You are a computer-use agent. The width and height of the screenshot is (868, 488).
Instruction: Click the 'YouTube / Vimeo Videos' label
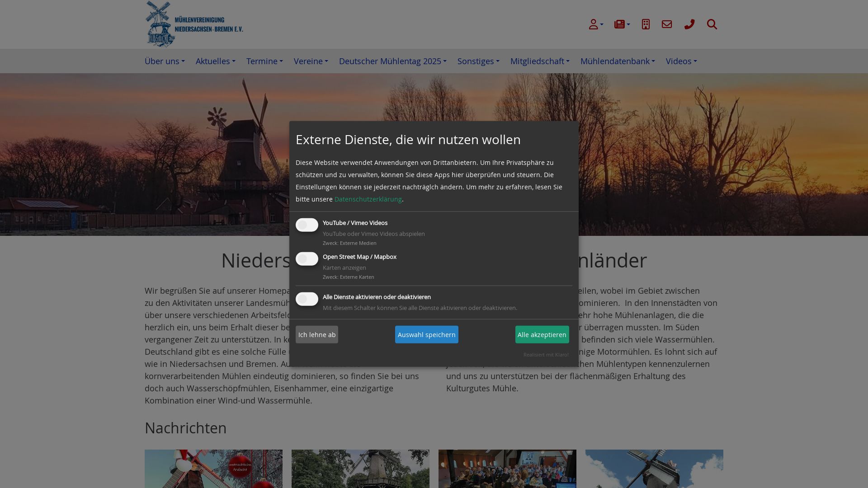355,223
